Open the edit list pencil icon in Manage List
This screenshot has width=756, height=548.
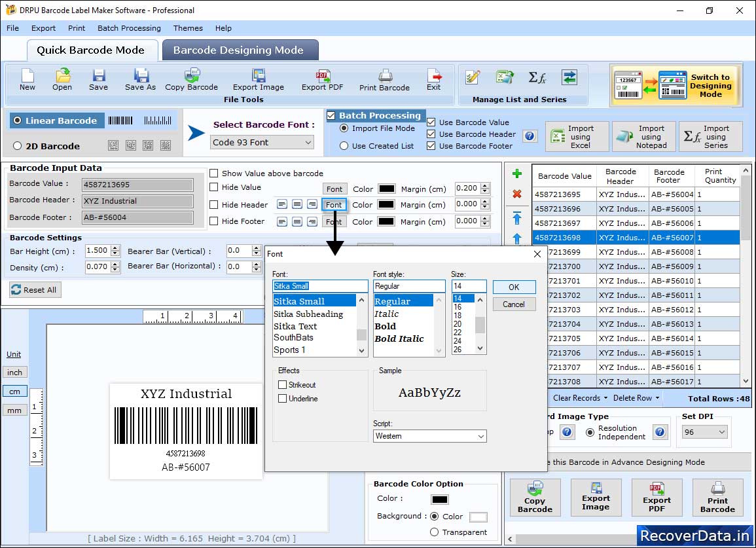473,77
